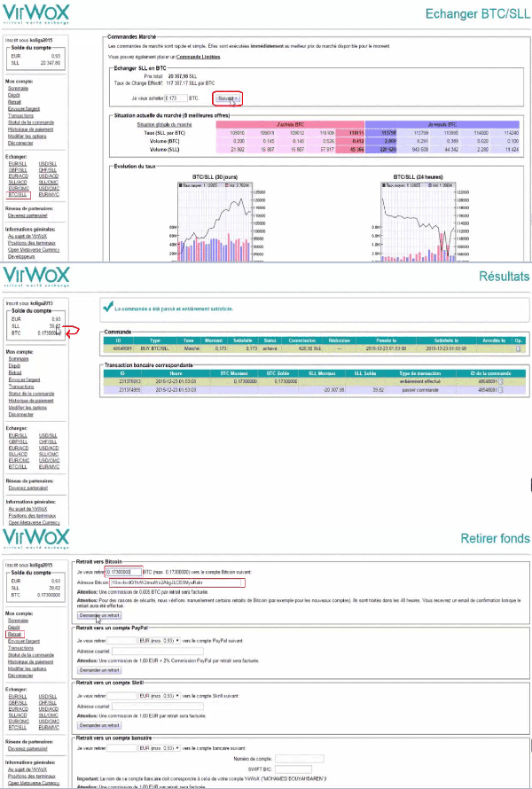Click 'Demander un retrait' under the Skrill section
532x789 pixels.
point(98,725)
